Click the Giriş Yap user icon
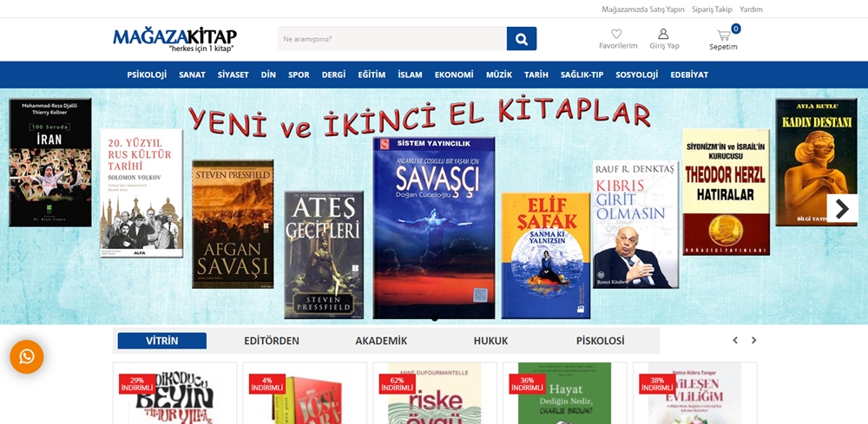Image resolution: width=868 pixels, height=424 pixels. (663, 34)
